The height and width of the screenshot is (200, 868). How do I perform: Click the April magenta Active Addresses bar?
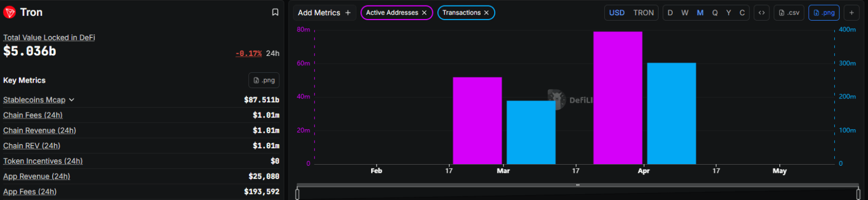(618, 98)
